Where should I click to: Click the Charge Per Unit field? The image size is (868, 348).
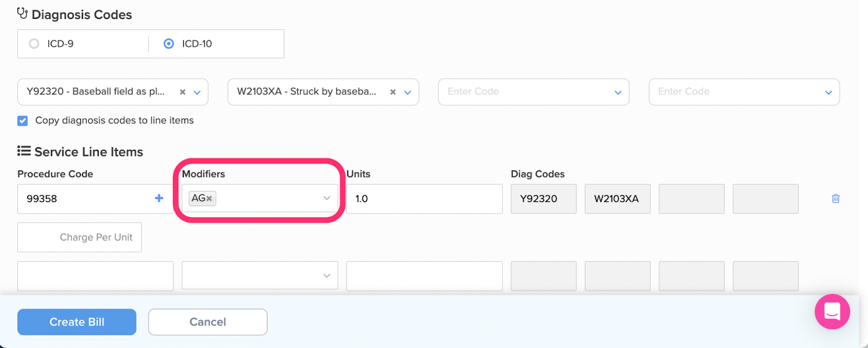(x=79, y=237)
